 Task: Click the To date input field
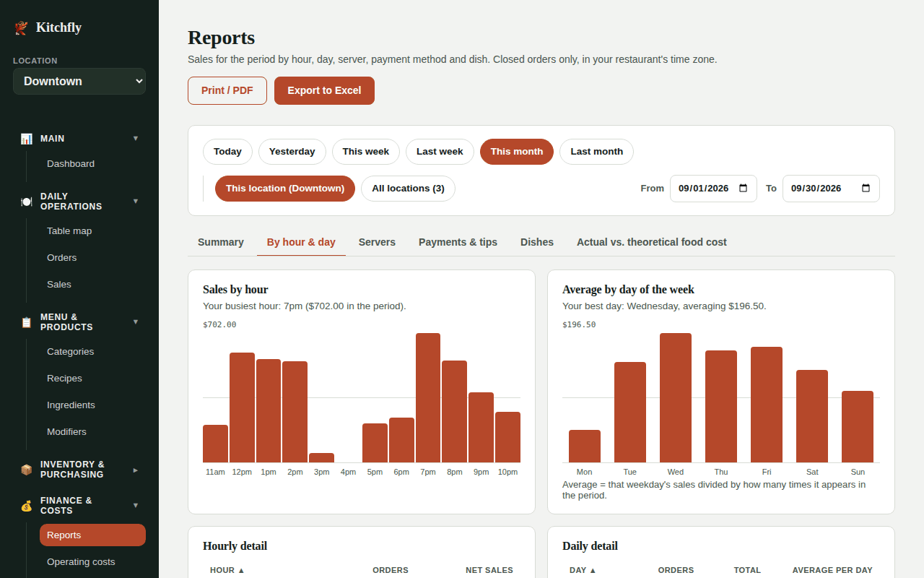[x=831, y=189]
